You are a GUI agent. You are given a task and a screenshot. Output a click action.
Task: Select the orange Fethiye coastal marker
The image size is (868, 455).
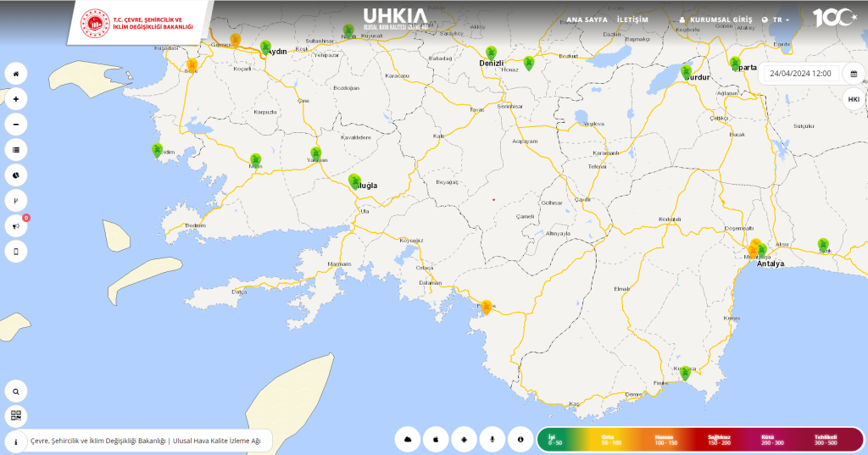pyautogui.click(x=487, y=308)
